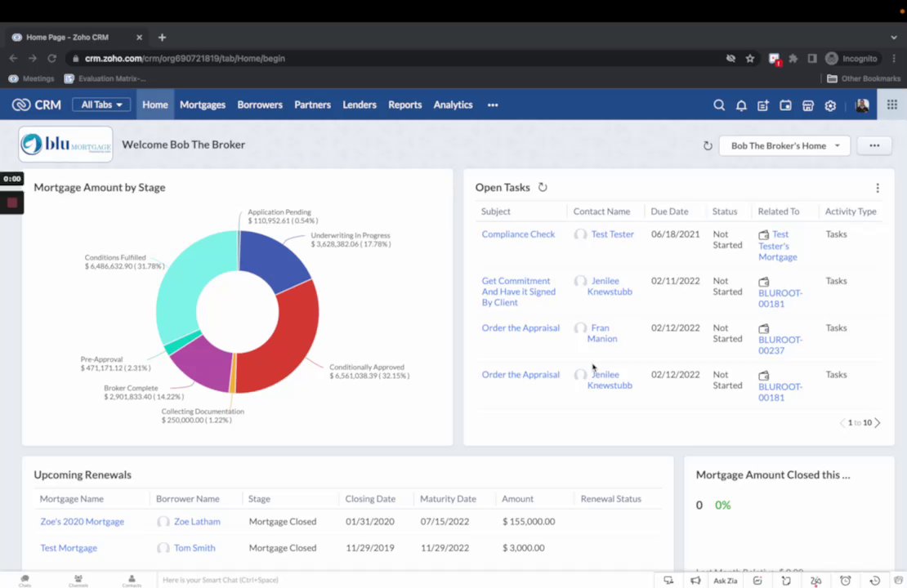
Task: Switch to the Mortgages tab
Action: pyautogui.click(x=203, y=105)
